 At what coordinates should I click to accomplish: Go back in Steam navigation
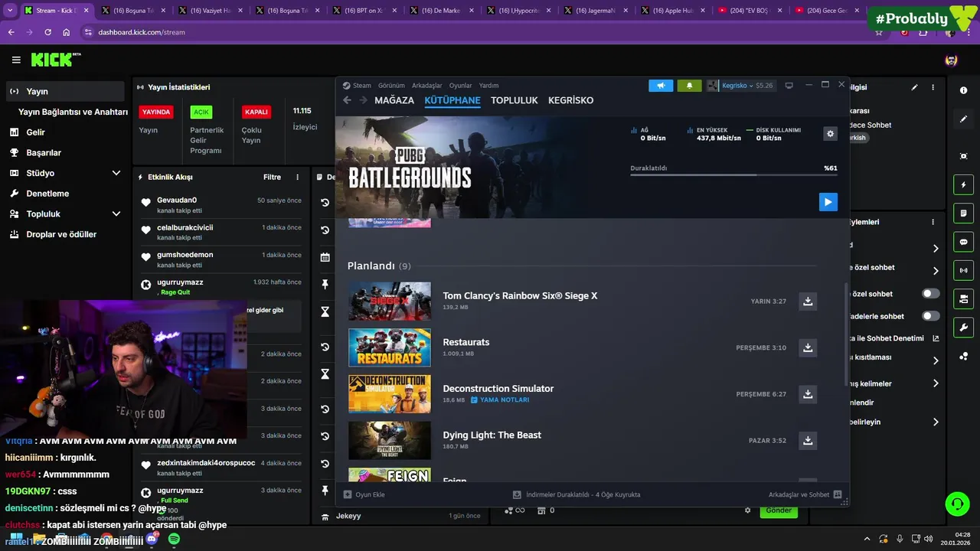point(347,100)
